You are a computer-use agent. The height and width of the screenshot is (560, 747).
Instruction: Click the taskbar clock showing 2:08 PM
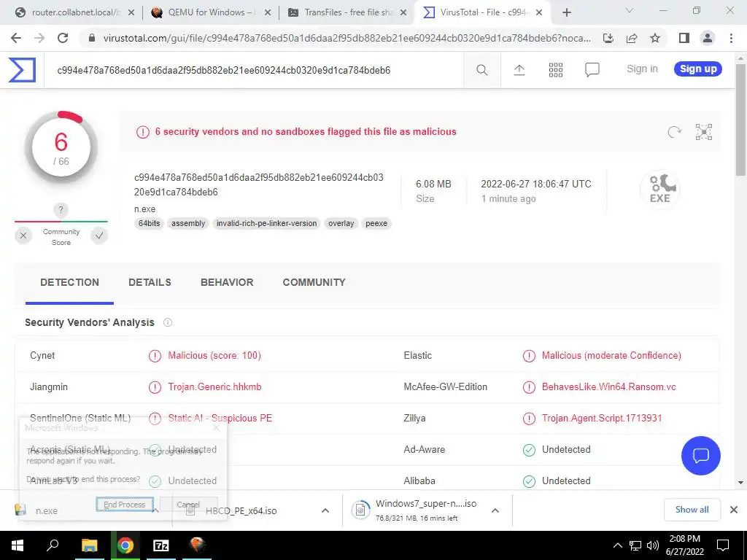coord(684,545)
